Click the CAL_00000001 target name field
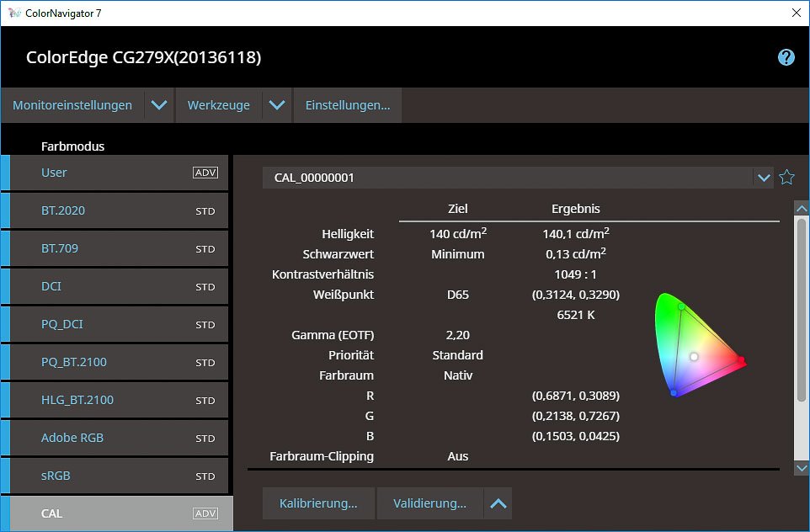The image size is (810, 532). coord(509,178)
